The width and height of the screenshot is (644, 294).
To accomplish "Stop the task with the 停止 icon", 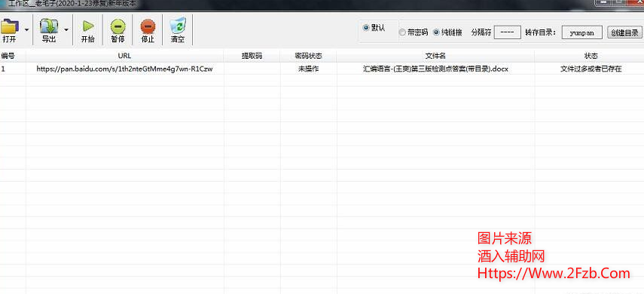I will point(148,26).
